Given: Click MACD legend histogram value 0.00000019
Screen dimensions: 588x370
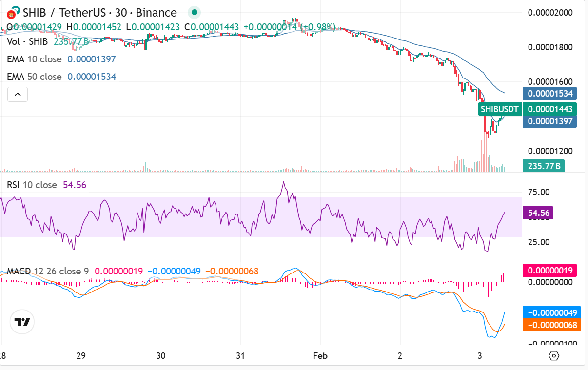Looking at the screenshot, I should (x=118, y=271).
